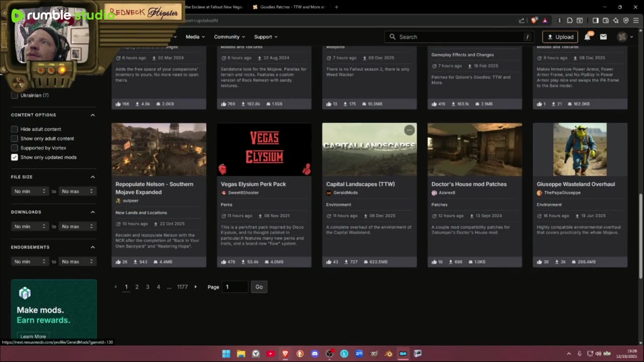Check Supported by Vortex filter
This screenshot has height=362, width=644.
(15, 148)
